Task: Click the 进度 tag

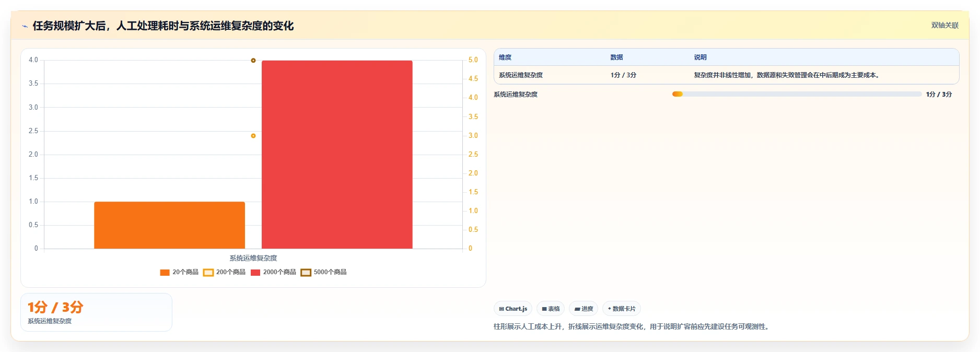Action: click(584, 309)
